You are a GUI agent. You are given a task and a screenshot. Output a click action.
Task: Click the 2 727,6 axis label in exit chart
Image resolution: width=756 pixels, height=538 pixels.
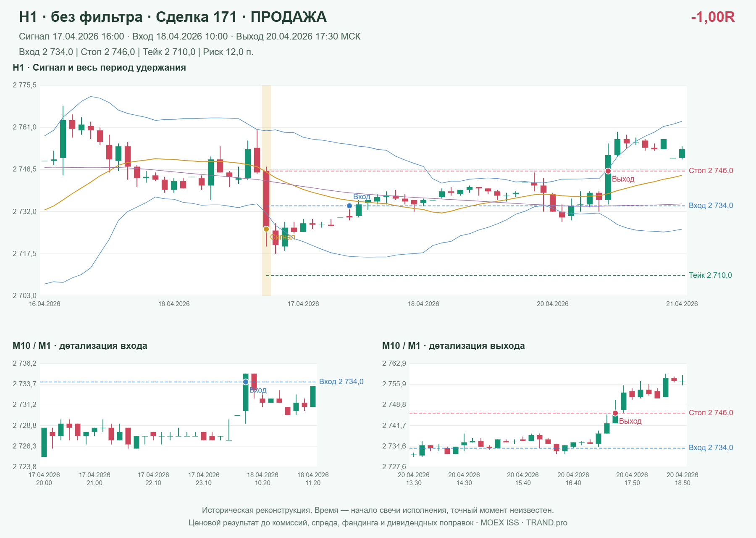click(394, 467)
